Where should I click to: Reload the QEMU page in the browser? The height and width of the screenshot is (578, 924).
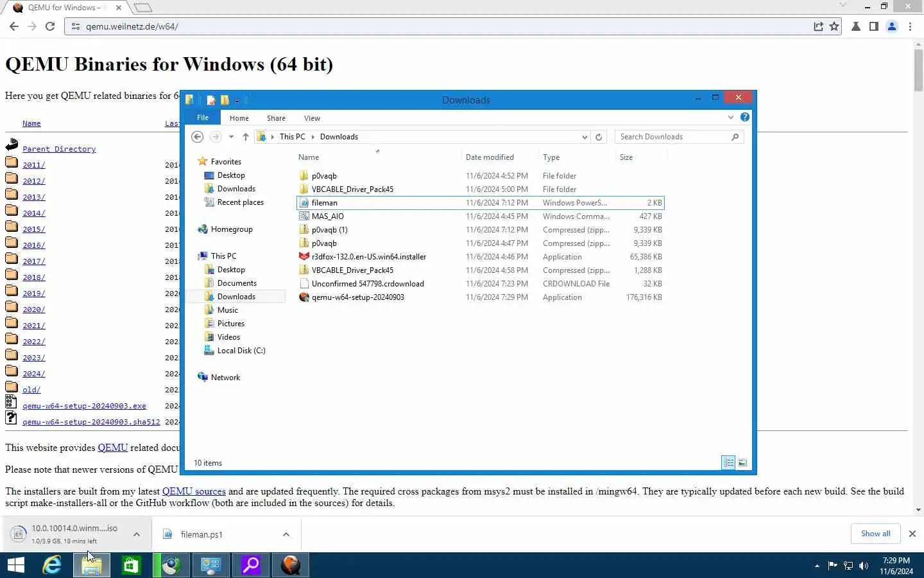(50, 26)
